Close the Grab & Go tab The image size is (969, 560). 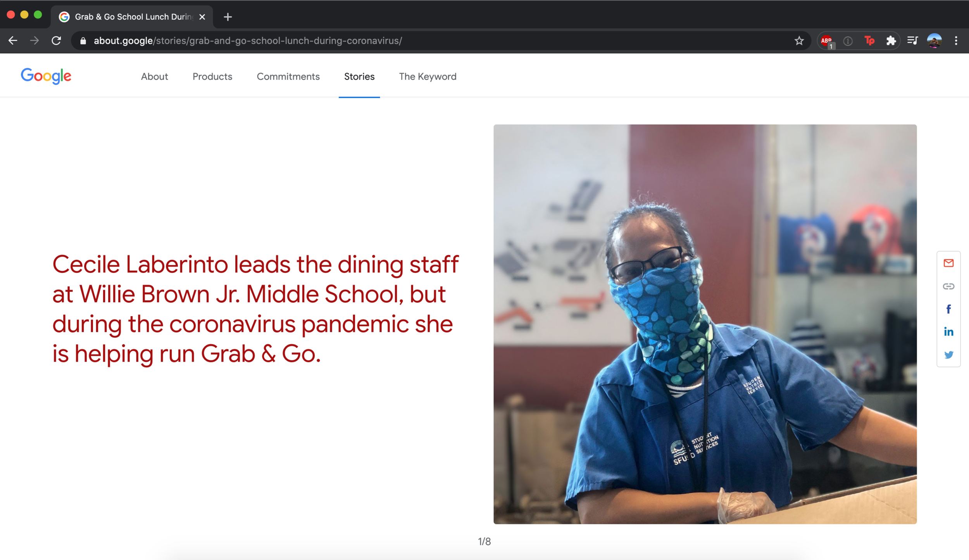(x=202, y=17)
